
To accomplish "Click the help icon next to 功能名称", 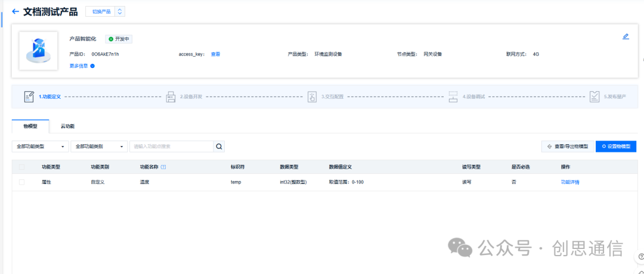I will point(163,167).
